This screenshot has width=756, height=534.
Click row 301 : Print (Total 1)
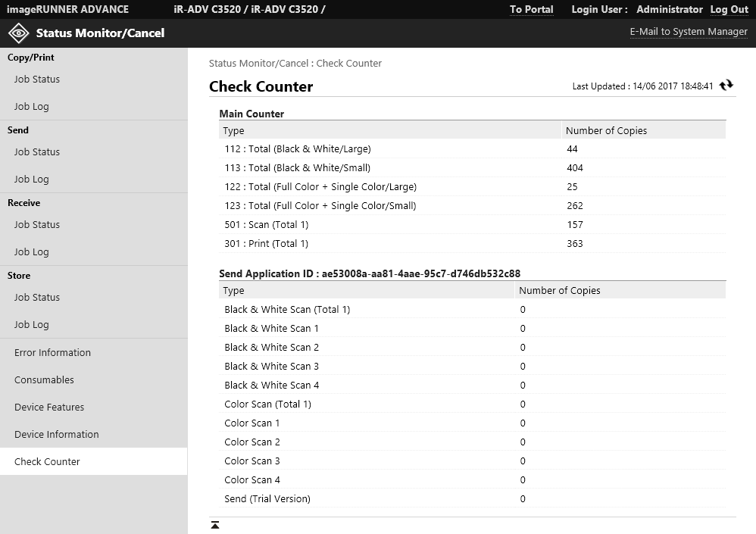(x=473, y=243)
